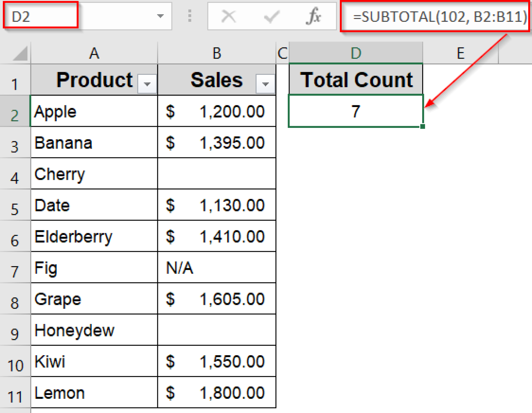Select cell D2 showing the value 7
This screenshot has width=532, height=413.
355,111
